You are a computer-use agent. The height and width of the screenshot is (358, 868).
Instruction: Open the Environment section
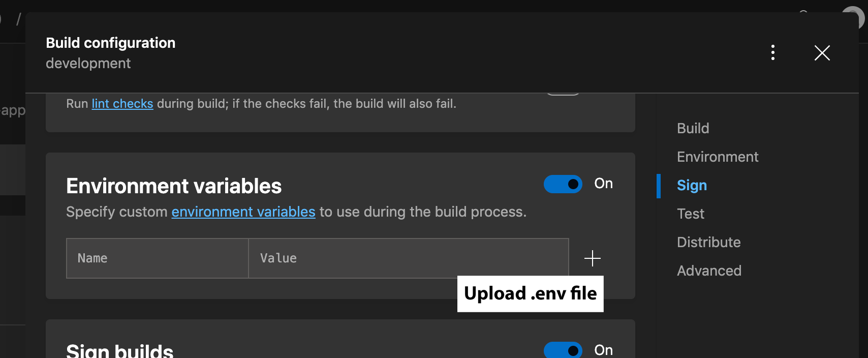click(718, 157)
